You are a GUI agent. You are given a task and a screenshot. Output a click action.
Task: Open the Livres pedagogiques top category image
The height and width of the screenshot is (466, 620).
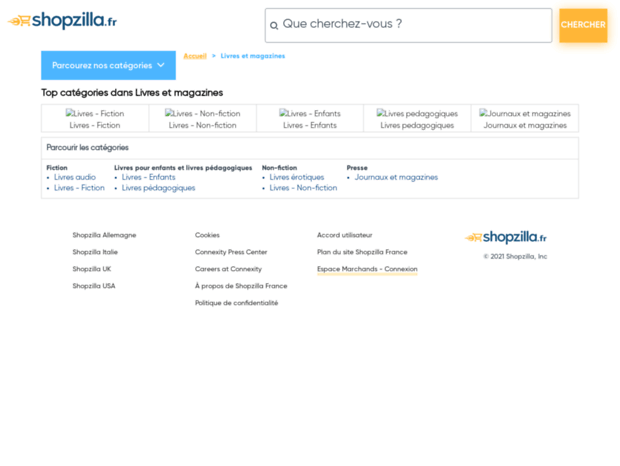pos(417,113)
